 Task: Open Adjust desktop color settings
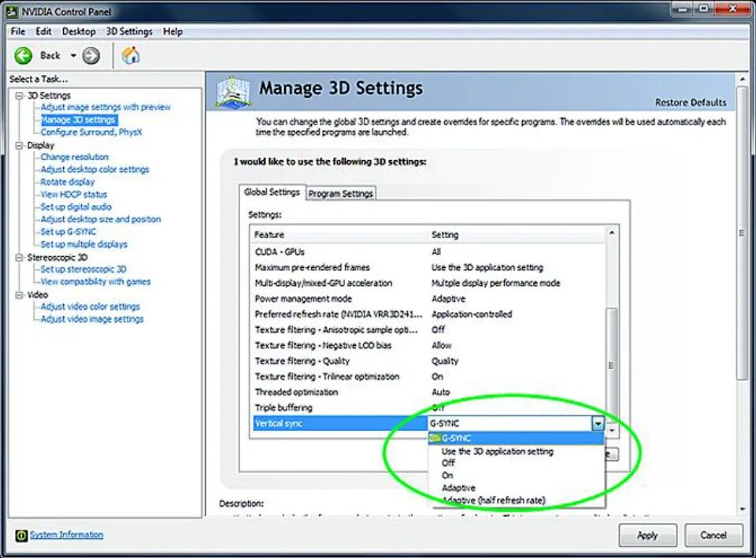tap(95, 169)
